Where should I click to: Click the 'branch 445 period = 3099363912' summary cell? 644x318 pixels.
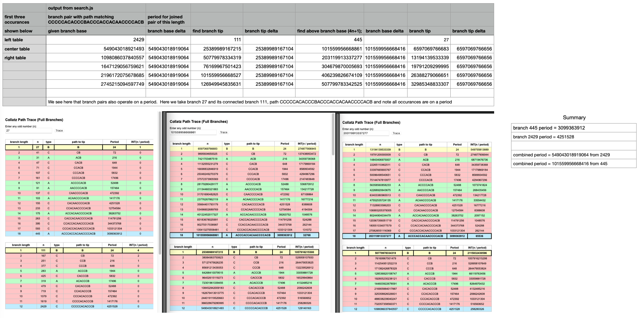point(573,128)
